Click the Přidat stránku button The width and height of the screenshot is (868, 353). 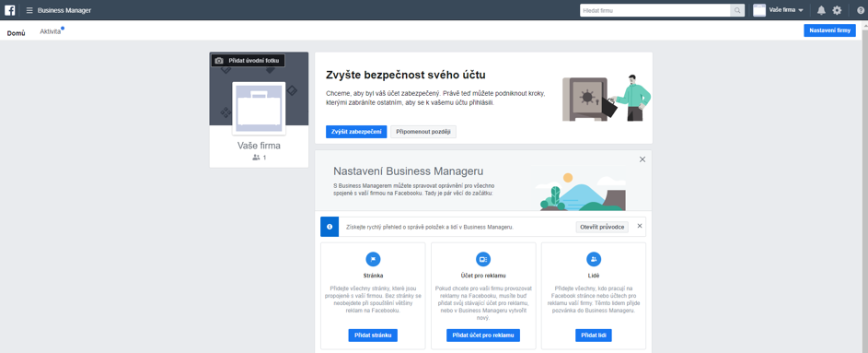coord(373,335)
